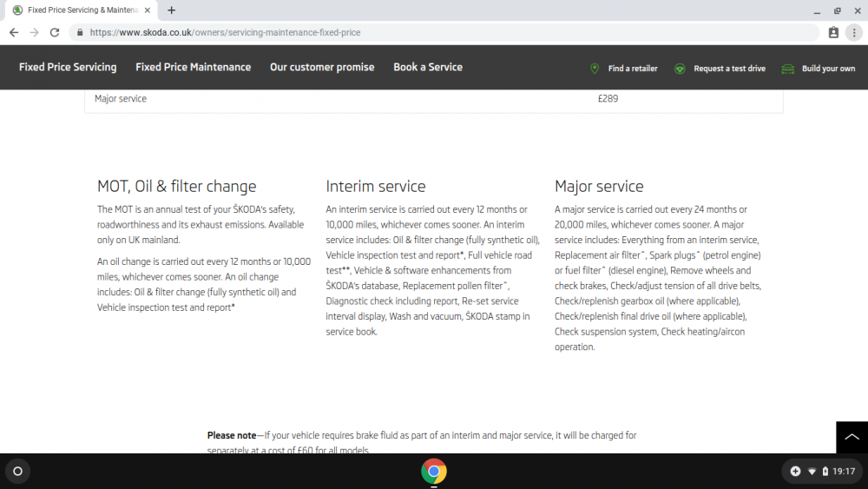Go to Fixed Price Maintenance section
This screenshot has width=868, height=489.
click(194, 67)
